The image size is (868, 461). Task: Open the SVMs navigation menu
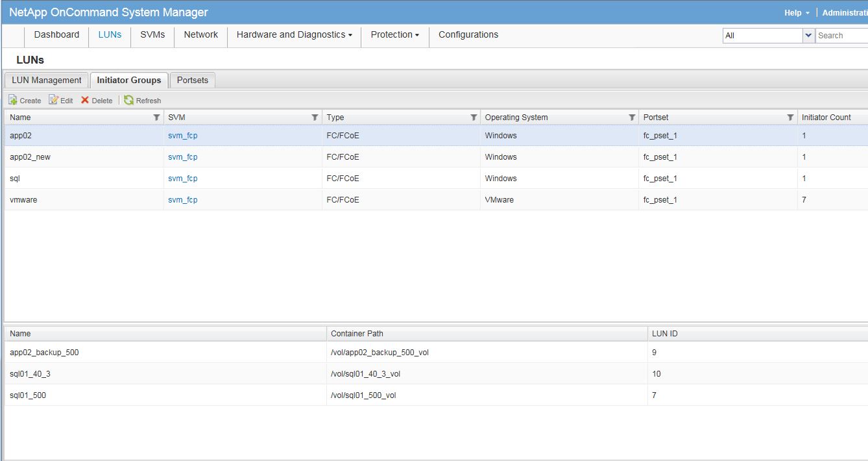pyautogui.click(x=152, y=35)
